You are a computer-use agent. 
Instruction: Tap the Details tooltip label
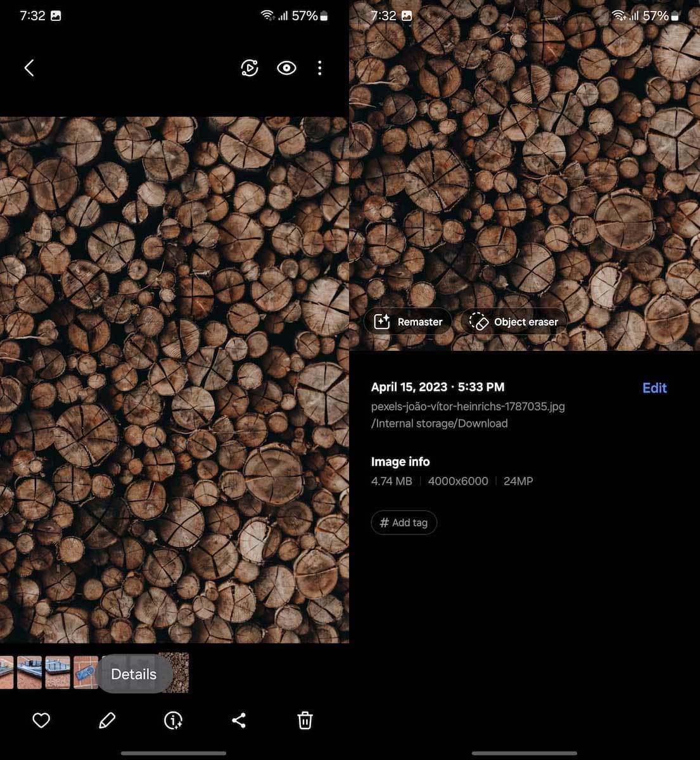tap(134, 674)
